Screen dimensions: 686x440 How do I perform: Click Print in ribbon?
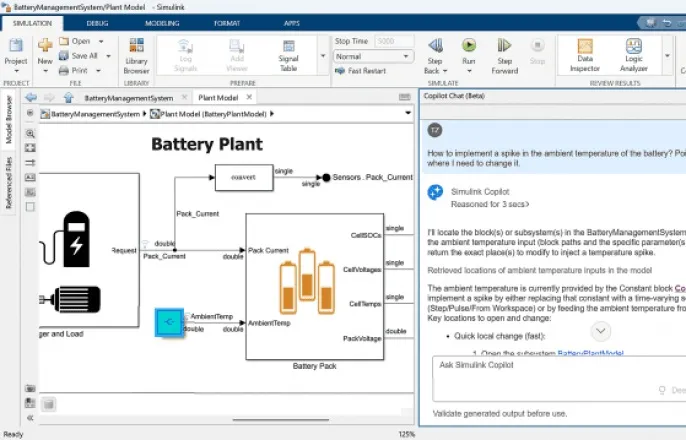coord(74,70)
